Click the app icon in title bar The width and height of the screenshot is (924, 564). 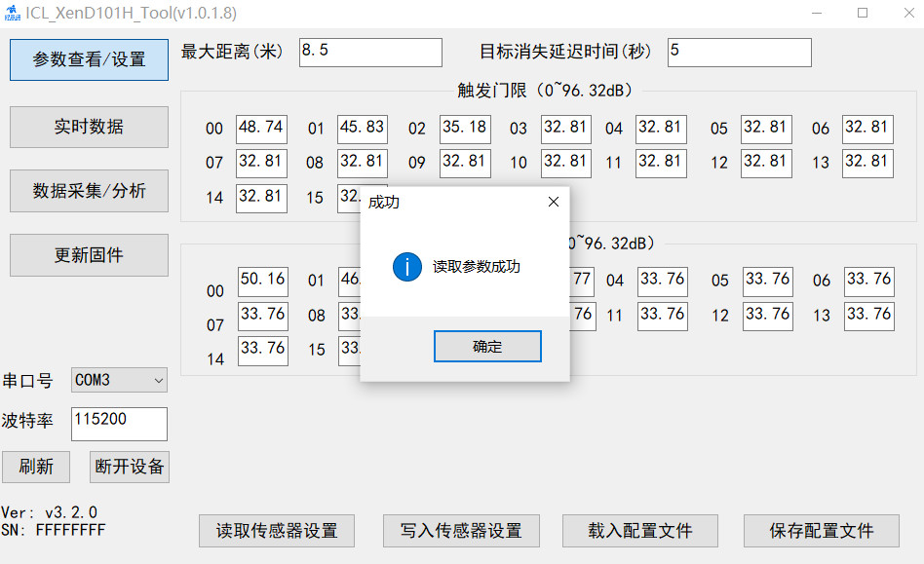(x=12, y=13)
